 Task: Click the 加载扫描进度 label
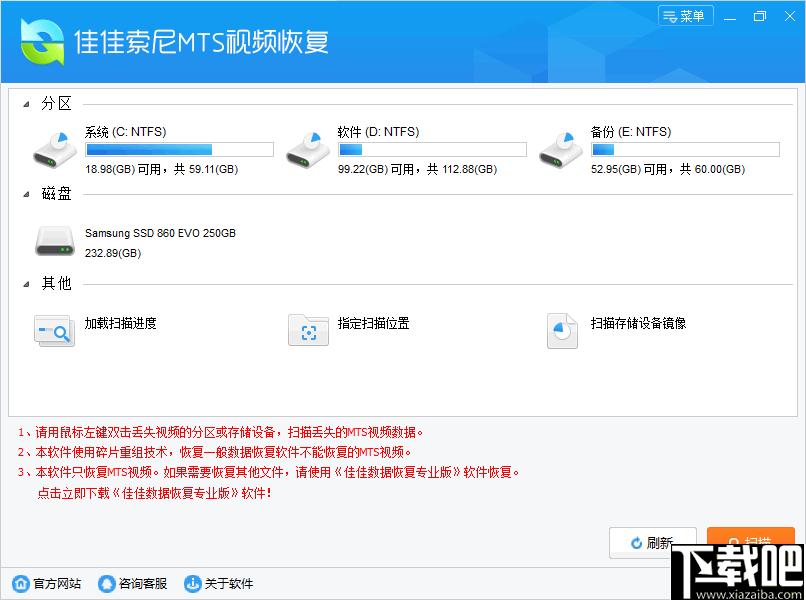121,323
